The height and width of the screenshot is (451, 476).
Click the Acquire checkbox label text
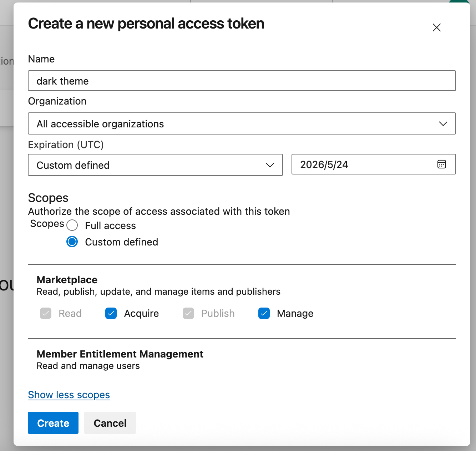pos(141,313)
